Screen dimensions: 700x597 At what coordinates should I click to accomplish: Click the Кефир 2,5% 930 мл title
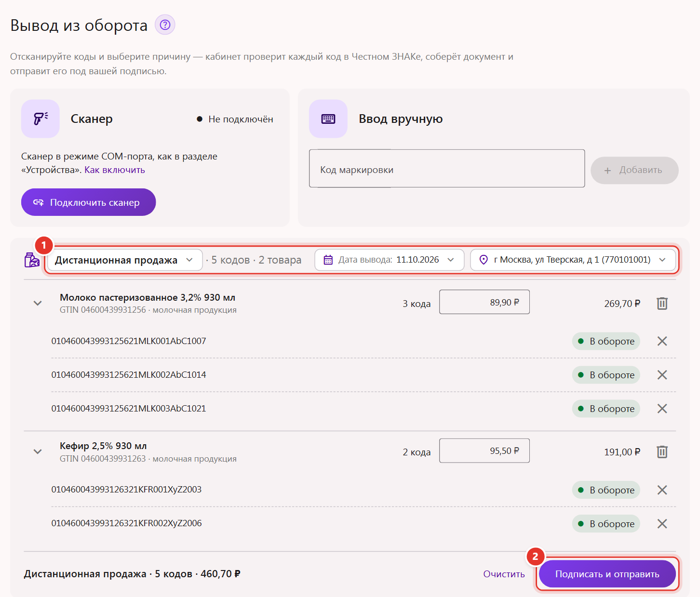pos(103,446)
